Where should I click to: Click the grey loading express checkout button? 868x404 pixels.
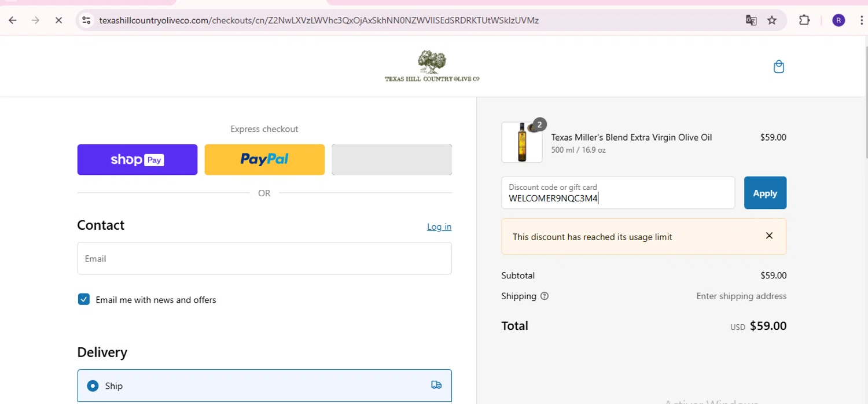[392, 159]
